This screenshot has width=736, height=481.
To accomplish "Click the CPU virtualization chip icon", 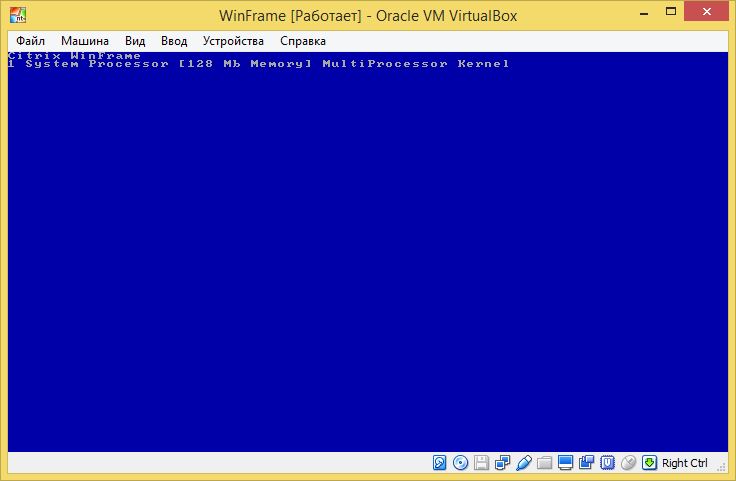I will 607,463.
